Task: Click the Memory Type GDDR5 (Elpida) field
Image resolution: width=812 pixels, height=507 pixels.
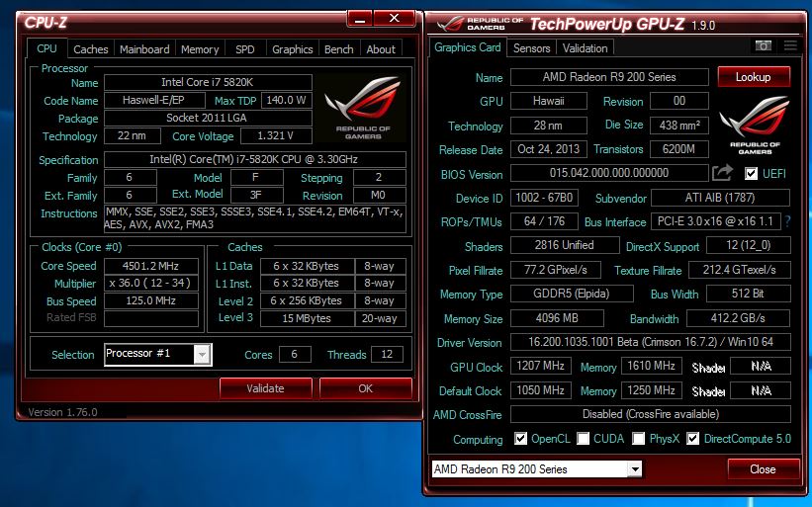Action: click(x=572, y=294)
